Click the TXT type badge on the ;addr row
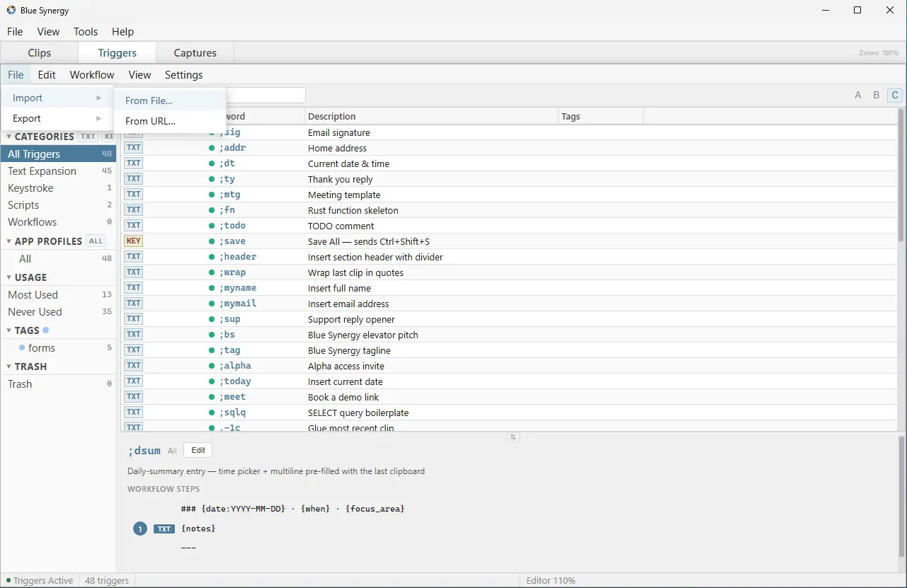907x588 pixels. (134, 148)
